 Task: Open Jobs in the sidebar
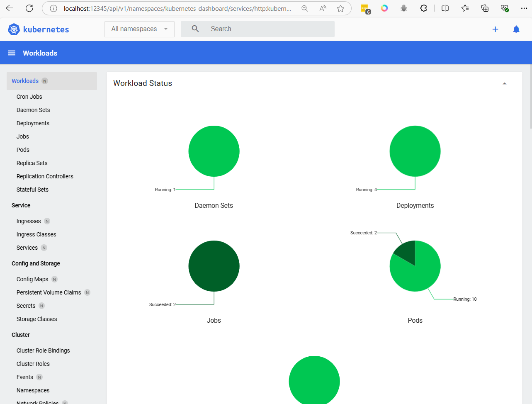point(23,136)
